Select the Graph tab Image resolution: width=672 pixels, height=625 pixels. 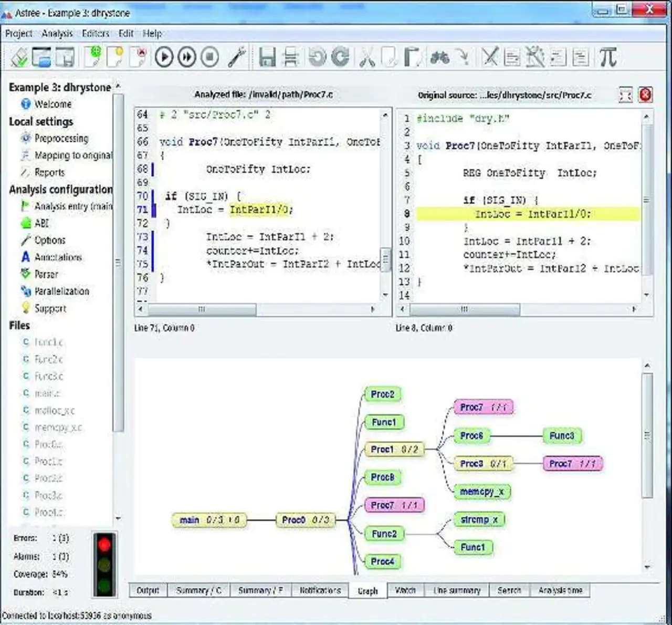click(368, 591)
